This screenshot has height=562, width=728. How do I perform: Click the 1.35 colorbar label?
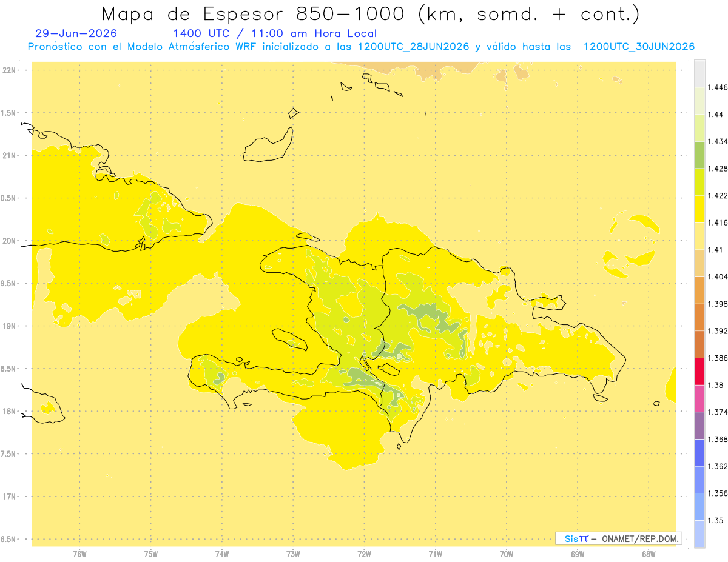[x=715, y=520]
